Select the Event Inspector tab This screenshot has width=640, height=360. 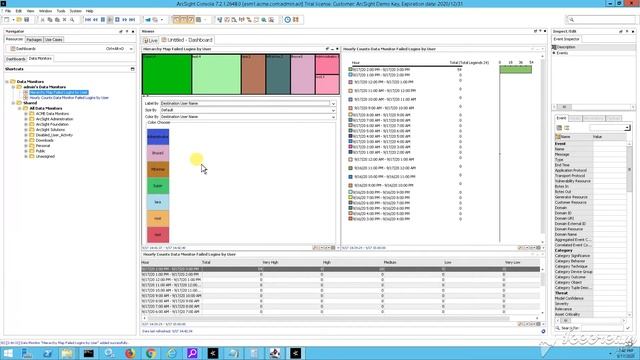566,39
